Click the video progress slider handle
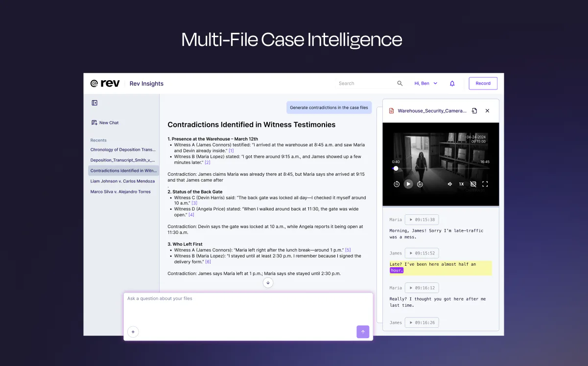Screen dimensions: 588x366 pyautogui.click(x=396, y=168)
